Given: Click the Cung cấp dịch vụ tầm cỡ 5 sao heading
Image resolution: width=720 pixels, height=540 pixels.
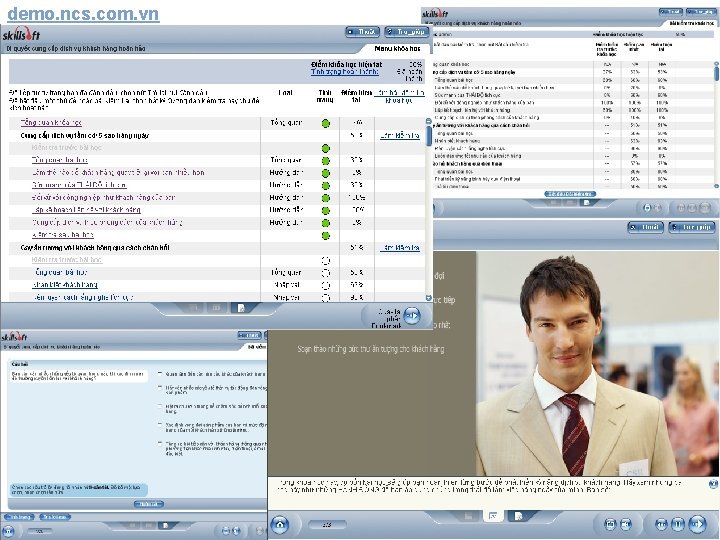Looking at the screenshot, I should [85, 135].
